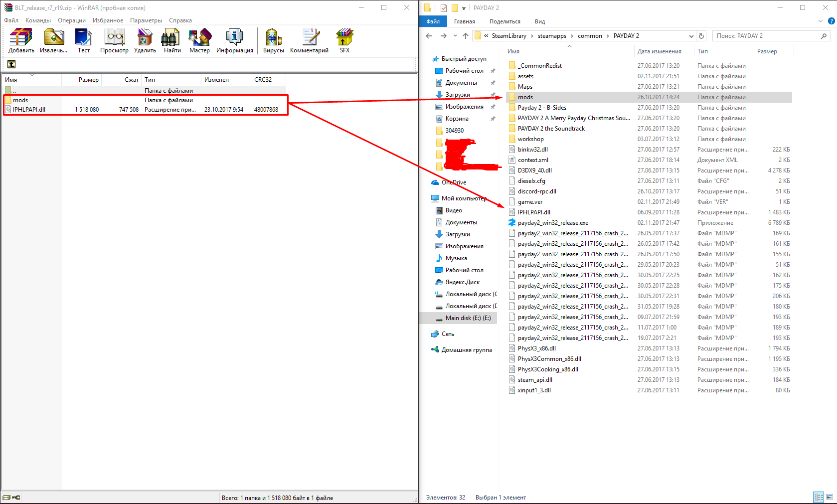Click the Explorer Back navigation arrow
Image resolution: width=837 pixels, height=504 pixels.
pos(429,36)
